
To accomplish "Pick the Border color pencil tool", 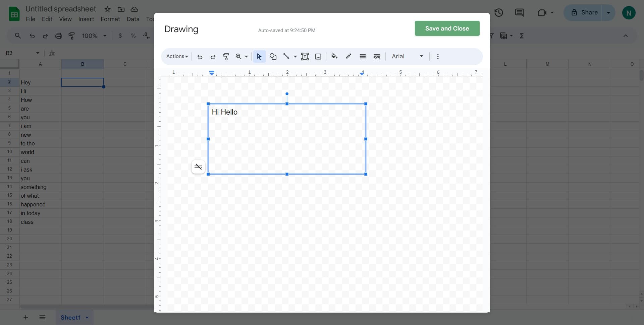I will pos(348,56).
